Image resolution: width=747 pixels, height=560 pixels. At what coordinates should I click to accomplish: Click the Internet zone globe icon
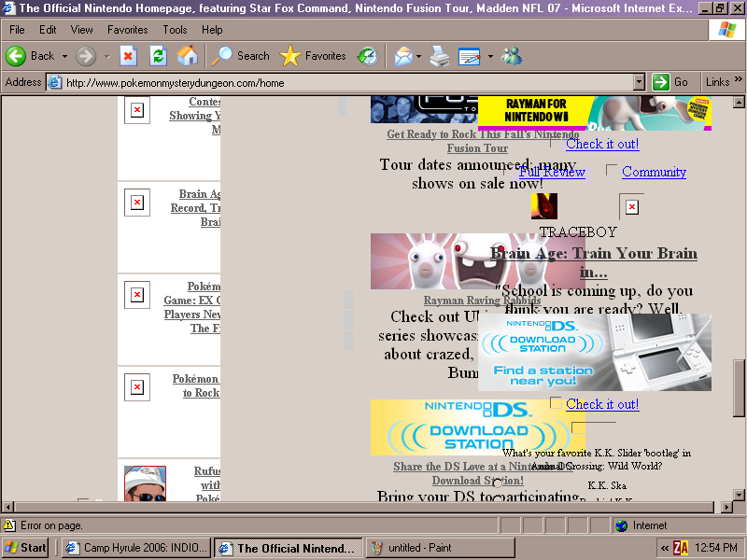click(621, 525)
